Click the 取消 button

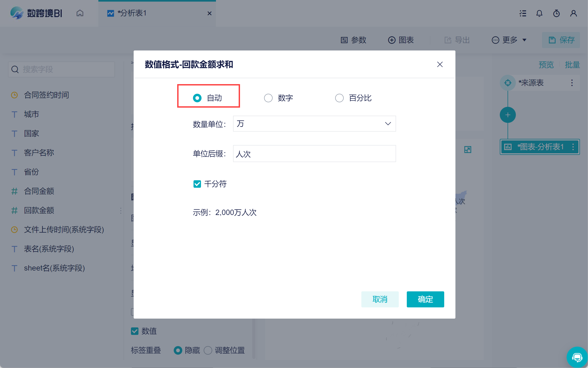pos(380,299)
